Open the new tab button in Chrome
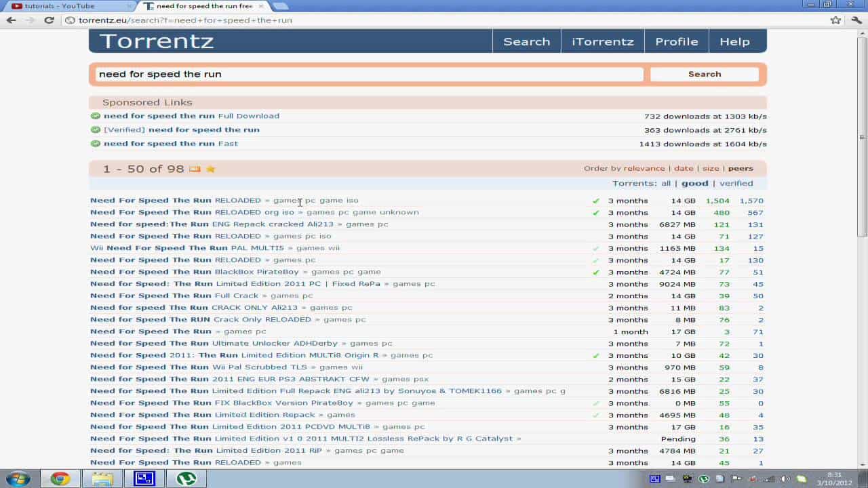This screenshot has height=488, width=868. coord(280,6)
